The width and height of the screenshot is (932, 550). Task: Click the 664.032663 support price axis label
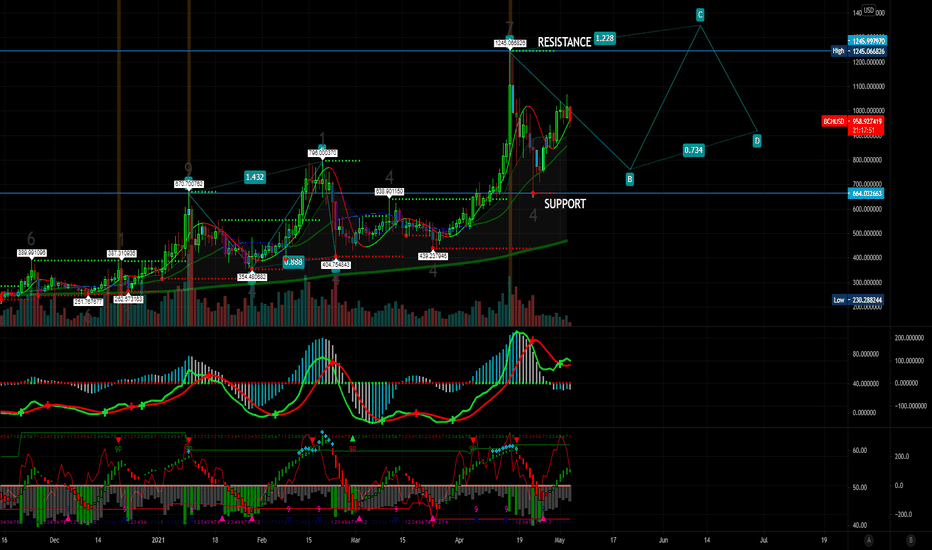click(867, 193)
